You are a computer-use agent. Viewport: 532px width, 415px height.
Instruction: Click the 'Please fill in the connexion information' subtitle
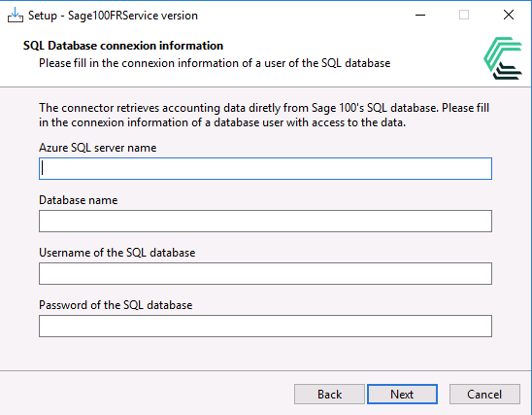[215, 63]
